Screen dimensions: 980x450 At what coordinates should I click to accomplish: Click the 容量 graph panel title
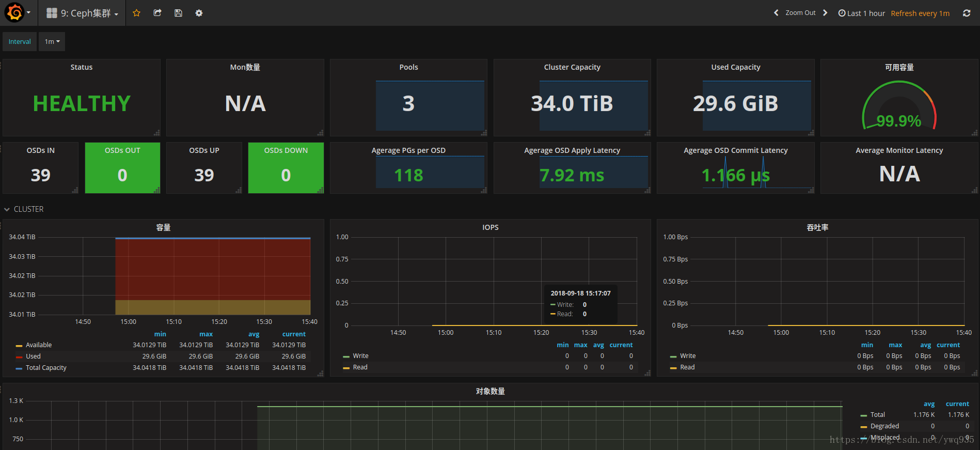pos(163,227)
